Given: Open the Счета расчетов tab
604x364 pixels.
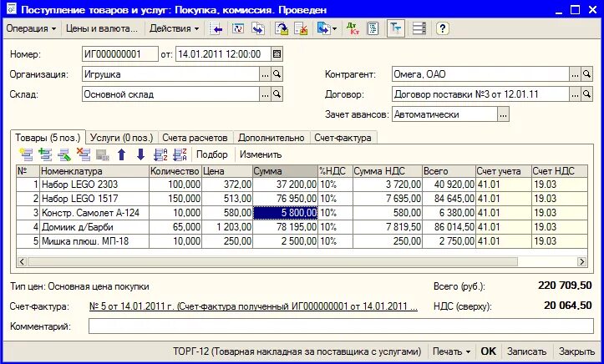Looking at the screenshot, I should [x=195, y=138].
